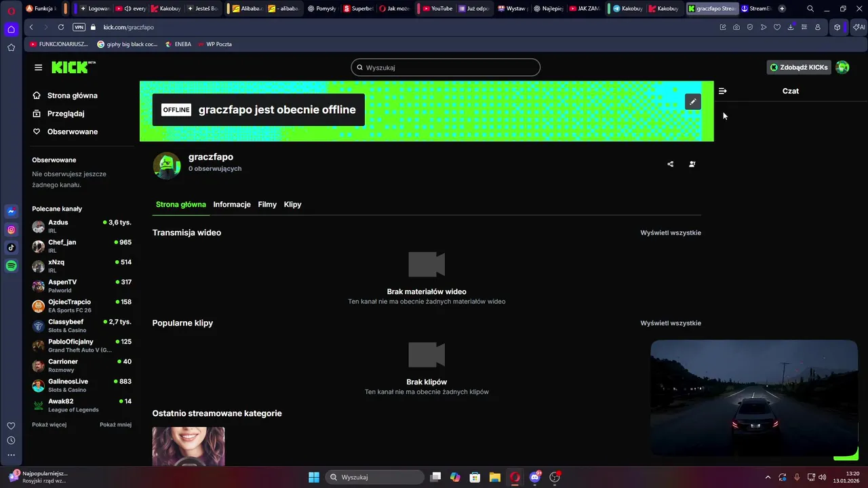Open TikTok in Opera sidebar
Viewport: 868px width, 488px height.
pyautogui.click(x=12, y=248)
